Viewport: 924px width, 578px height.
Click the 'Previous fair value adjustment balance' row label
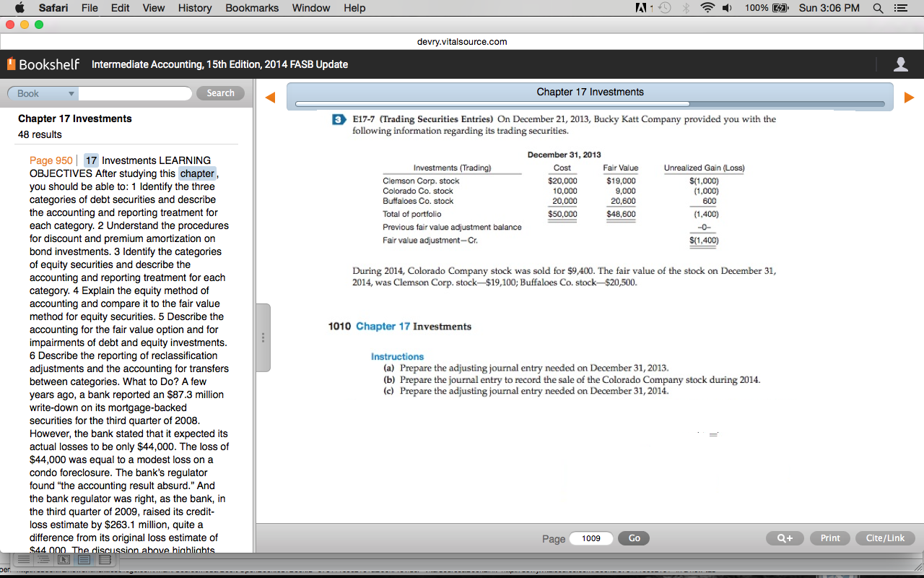coord(452,227)
